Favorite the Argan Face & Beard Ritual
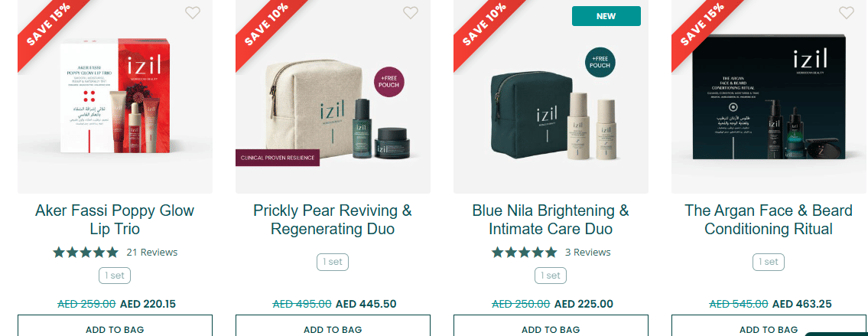The height and width of the screenshot is (336, 868). pos(846,12)
